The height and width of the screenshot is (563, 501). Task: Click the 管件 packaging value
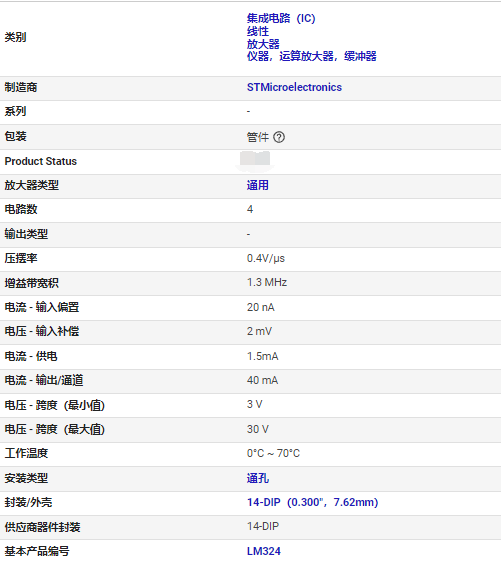pos(258,137)
